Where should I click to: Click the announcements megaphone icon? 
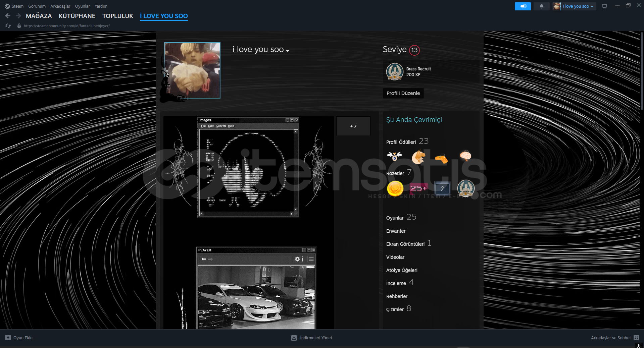pos(523,6)
